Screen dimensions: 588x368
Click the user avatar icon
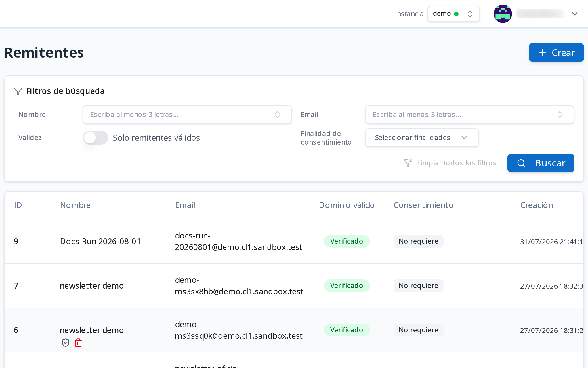[503, 14]
